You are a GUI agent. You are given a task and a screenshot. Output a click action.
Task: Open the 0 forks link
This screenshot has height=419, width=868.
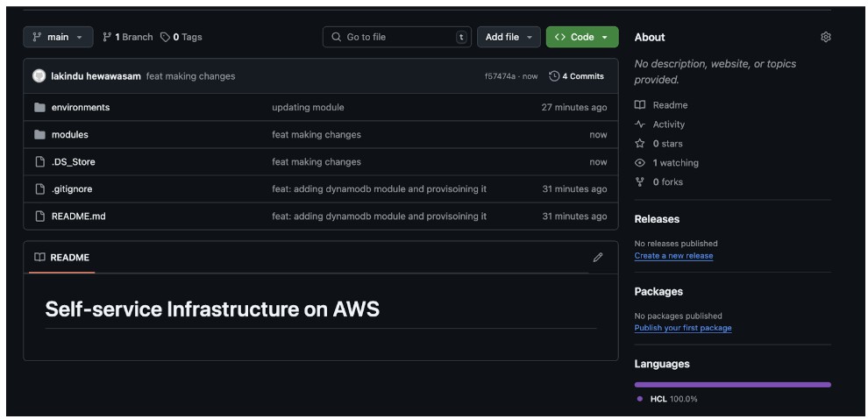coord(658,181)
